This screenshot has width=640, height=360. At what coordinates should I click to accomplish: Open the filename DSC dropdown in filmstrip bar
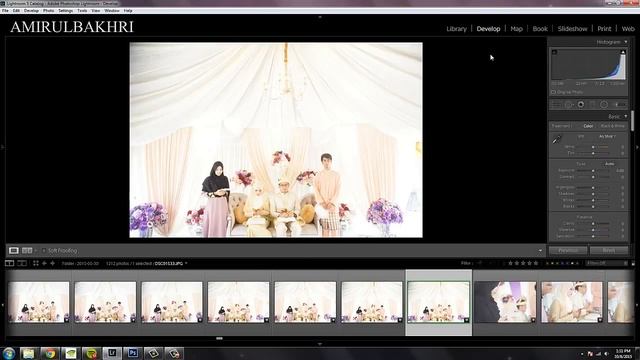[171, 264]
